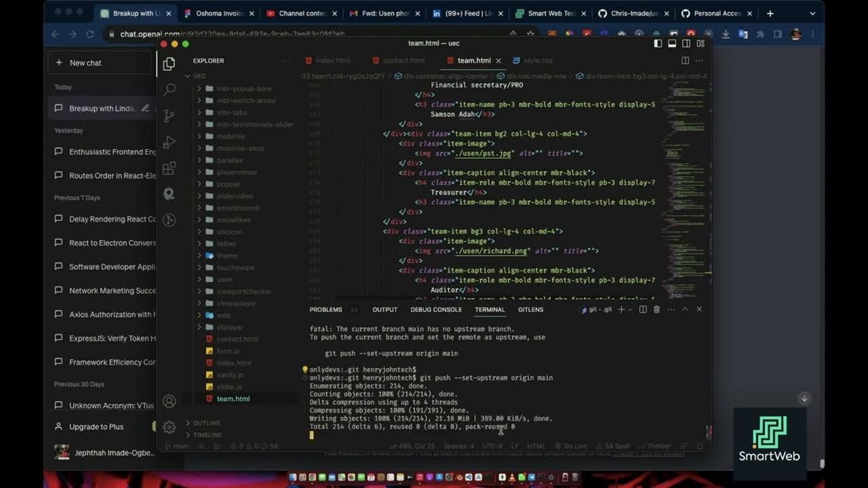Screen dimensions: 868x488
Task: Open the DEBUG CONSOLE panel tab
Action: point(436,310)
